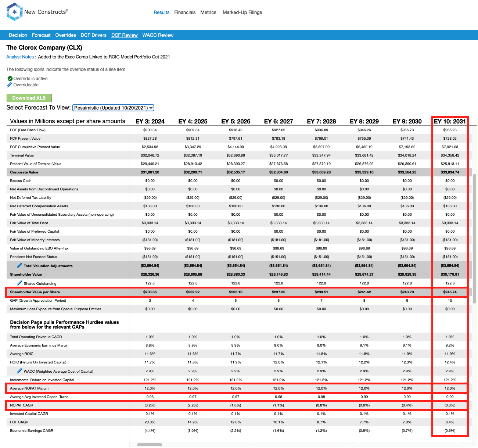Click the (0.3%) NOPAT CAGR cell for 2031
Screen dimensions: 478x448
coord(450,405)
